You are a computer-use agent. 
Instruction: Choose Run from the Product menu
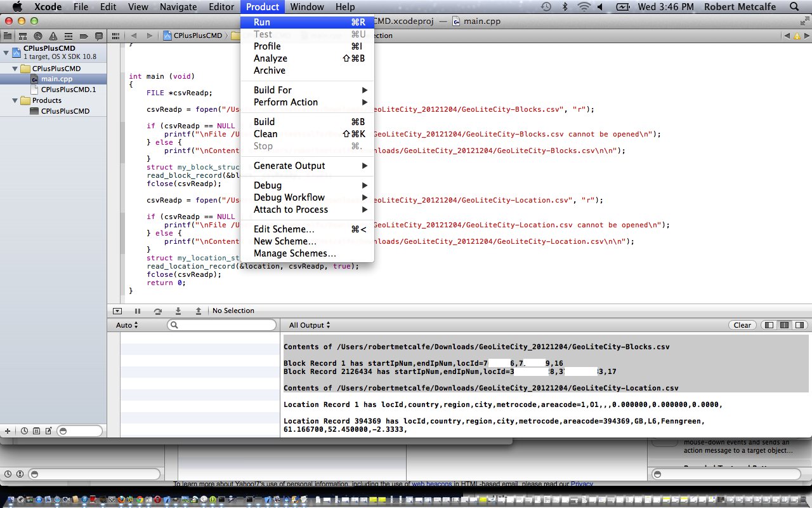click(308, 22)
